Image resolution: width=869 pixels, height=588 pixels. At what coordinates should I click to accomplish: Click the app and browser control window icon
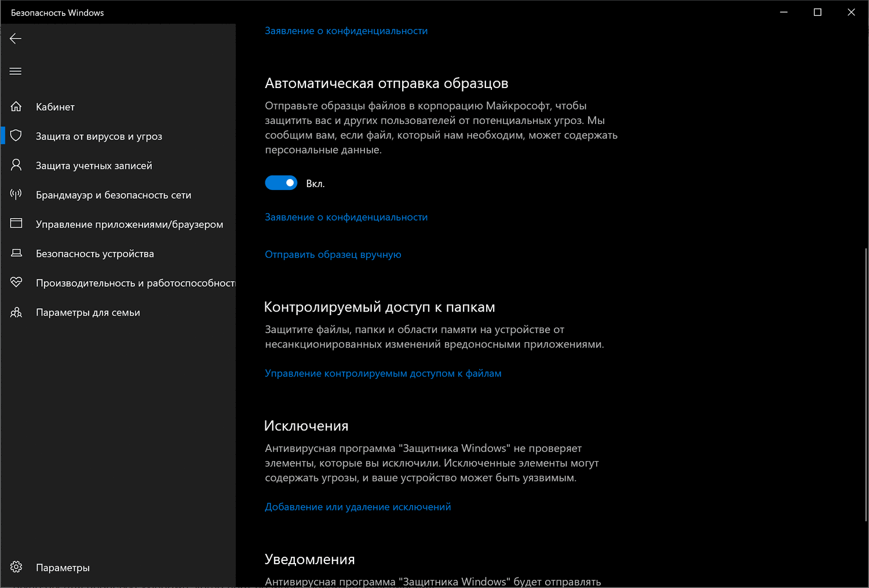tap(16, 224)
